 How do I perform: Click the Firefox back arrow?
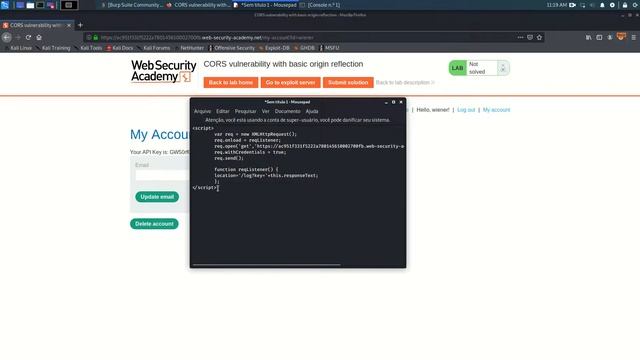pos(7,37)
